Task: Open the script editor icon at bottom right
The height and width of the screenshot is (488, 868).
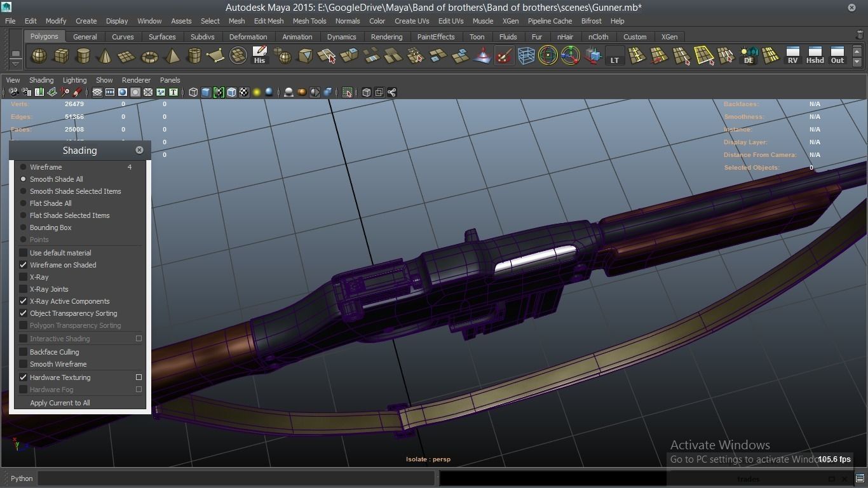Action: (x=860, y=478)
